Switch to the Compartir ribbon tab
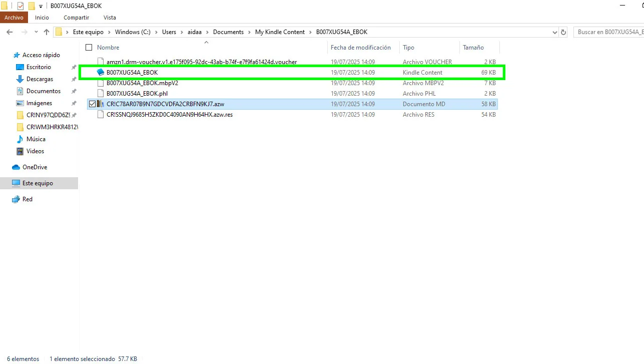 76,18
